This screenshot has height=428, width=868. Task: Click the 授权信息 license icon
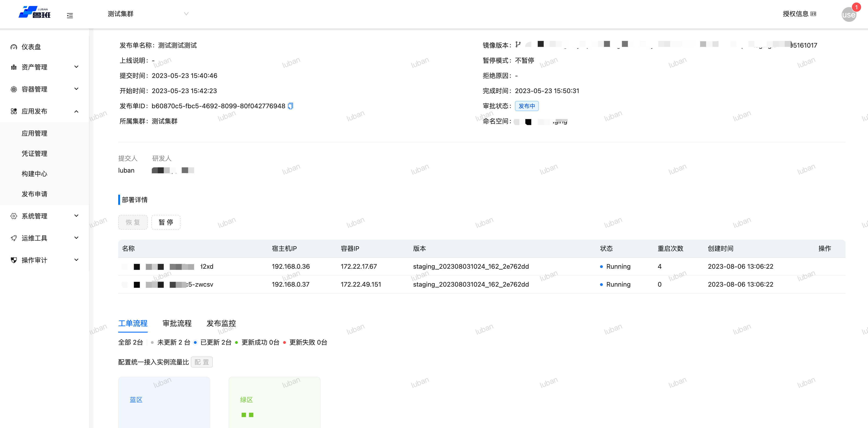tap(813, 14)
